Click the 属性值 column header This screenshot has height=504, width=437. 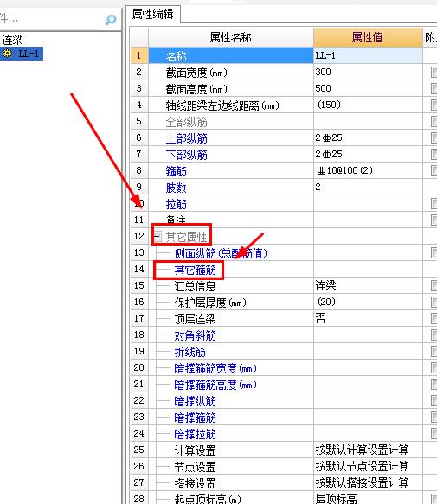click(x=368, y=37)
